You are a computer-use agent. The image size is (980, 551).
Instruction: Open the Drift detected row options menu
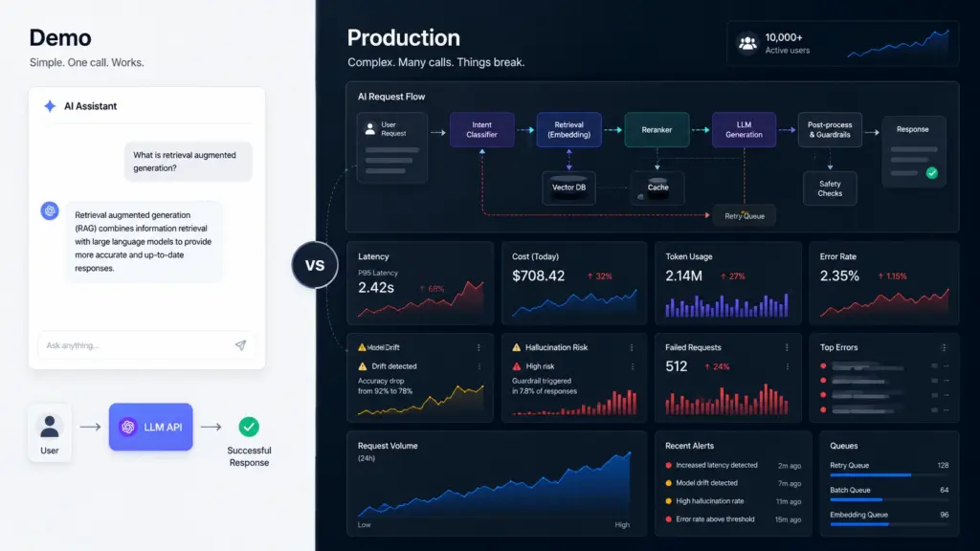tap(479, 366)
